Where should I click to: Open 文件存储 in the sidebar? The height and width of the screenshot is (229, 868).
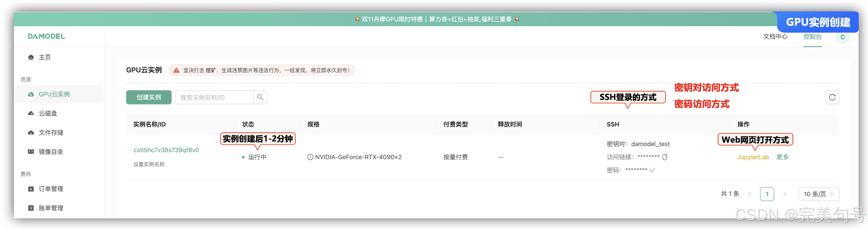click(51, 133)
